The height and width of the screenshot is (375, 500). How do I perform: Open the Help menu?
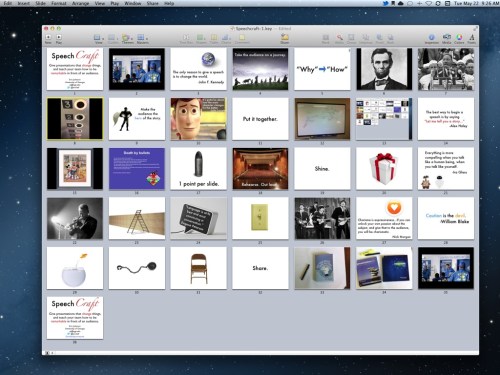169,3
